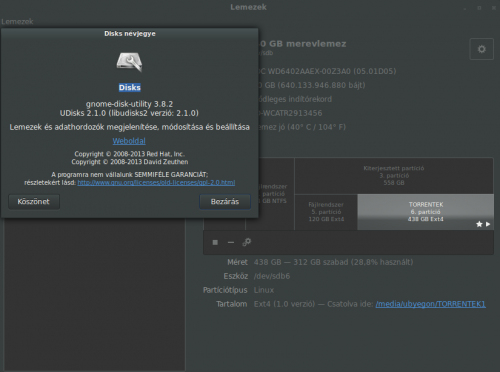Click the Lemezek menu label
Screen dimensions: 500x372
point(17,22)
